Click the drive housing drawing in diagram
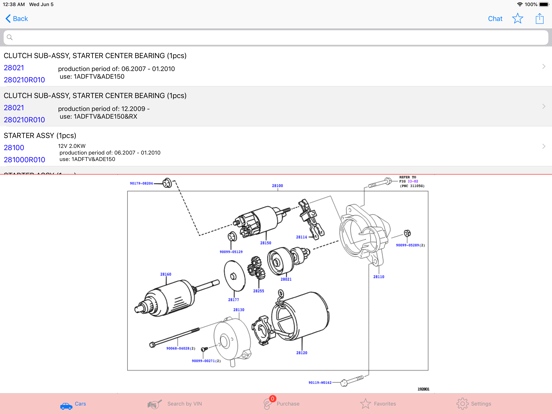552x414 pixels. point(364,234)
